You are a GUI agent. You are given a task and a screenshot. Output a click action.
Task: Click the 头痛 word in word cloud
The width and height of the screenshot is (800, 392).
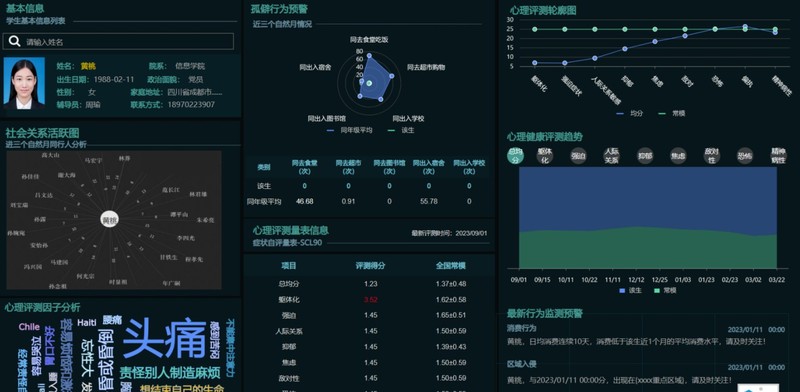(165, 337)
